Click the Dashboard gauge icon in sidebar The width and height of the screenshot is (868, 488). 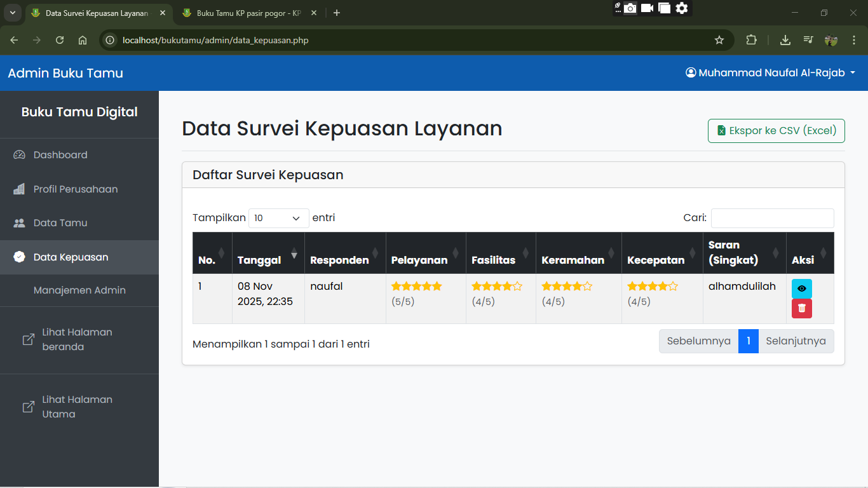[19, 155]
